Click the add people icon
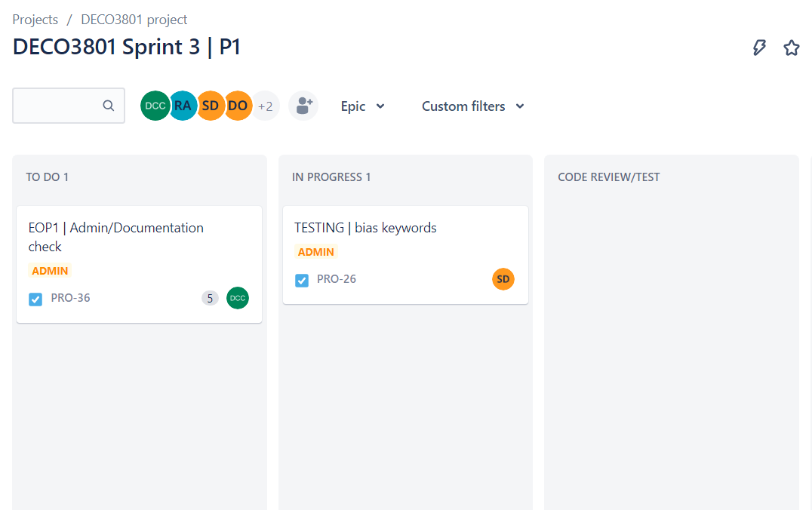This screenshot has width=812, height=510. [303, 106]
